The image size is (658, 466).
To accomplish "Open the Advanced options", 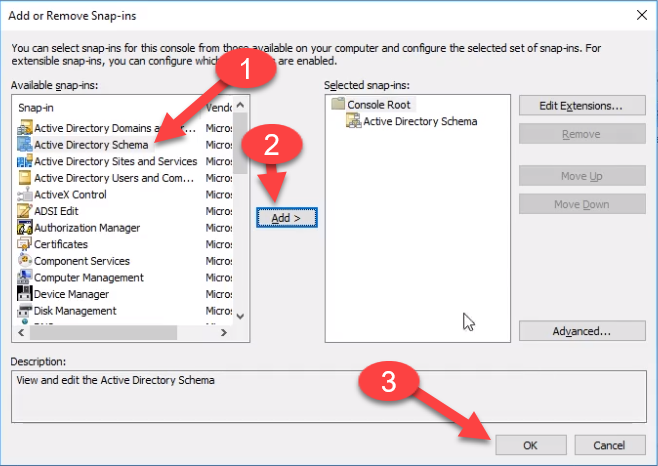I will point(582,331).
